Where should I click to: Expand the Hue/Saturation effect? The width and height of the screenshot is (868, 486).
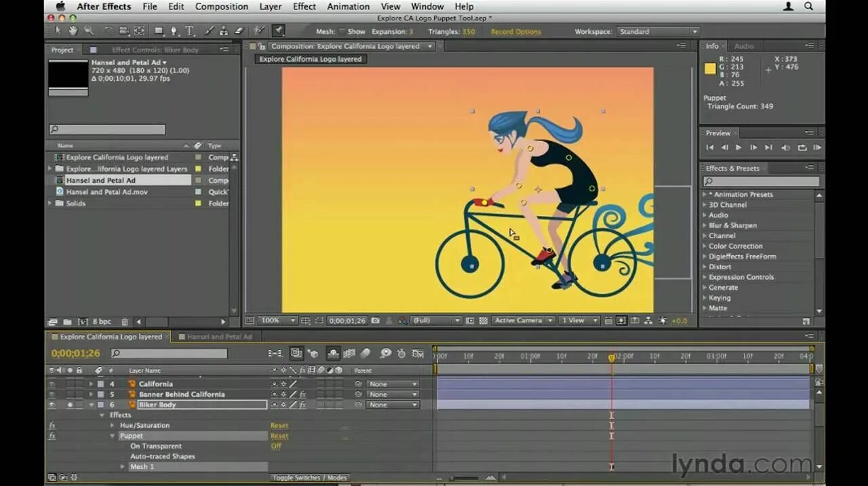pos(113,426)
